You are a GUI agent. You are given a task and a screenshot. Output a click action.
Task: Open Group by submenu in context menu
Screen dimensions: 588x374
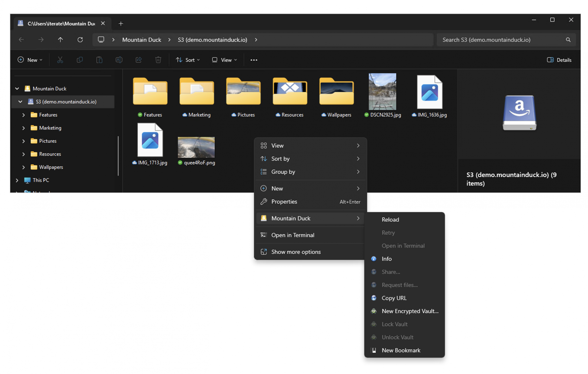[x=310, y=172]
